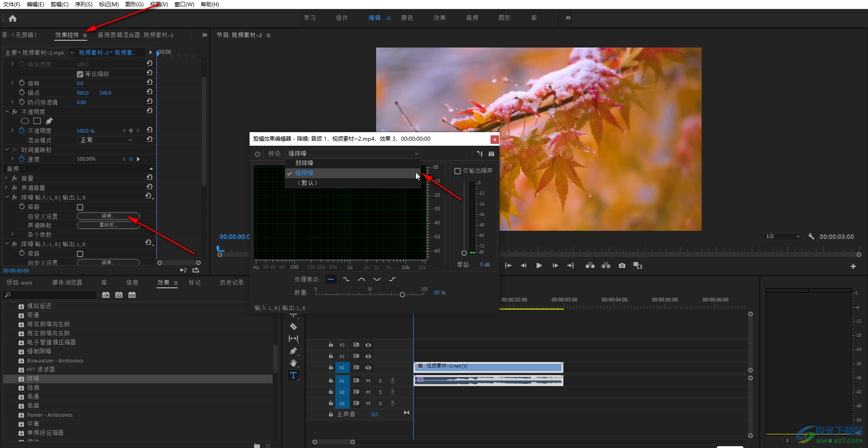Expand the 音量 volume effect
Image resolution: width=868 pixels, height=448 pixels.
(7, 178)
